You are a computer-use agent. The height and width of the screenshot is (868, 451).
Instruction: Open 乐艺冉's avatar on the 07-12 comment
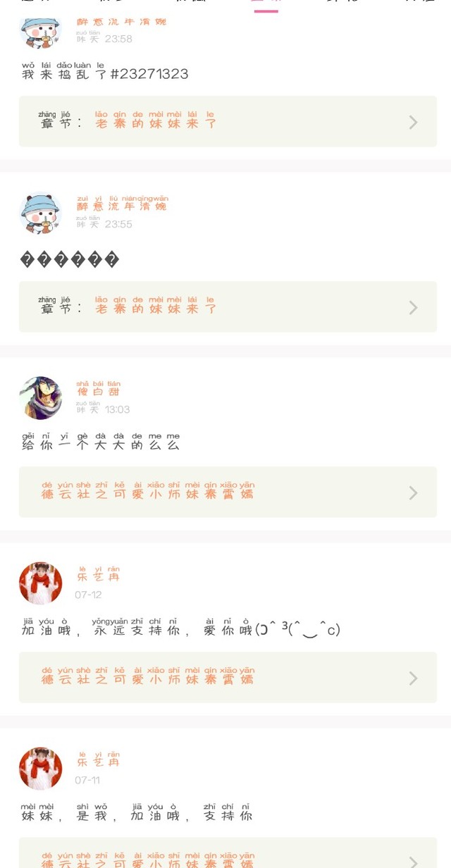tap(41, 583)
